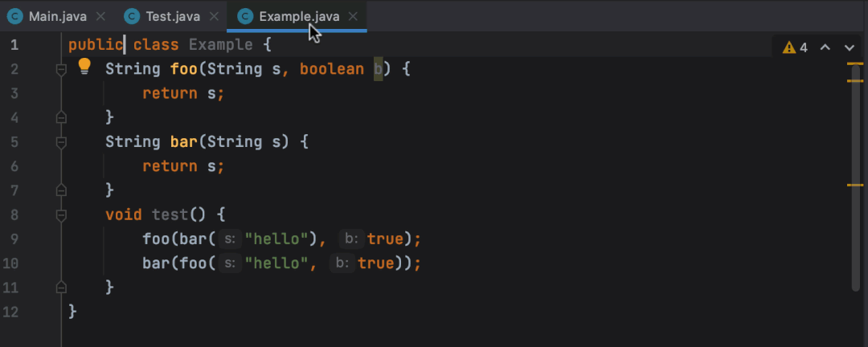Image resolution: width=868 pixels, height=347 pixels.
Task: Click the method name bar on line 5
Action: 184,142
